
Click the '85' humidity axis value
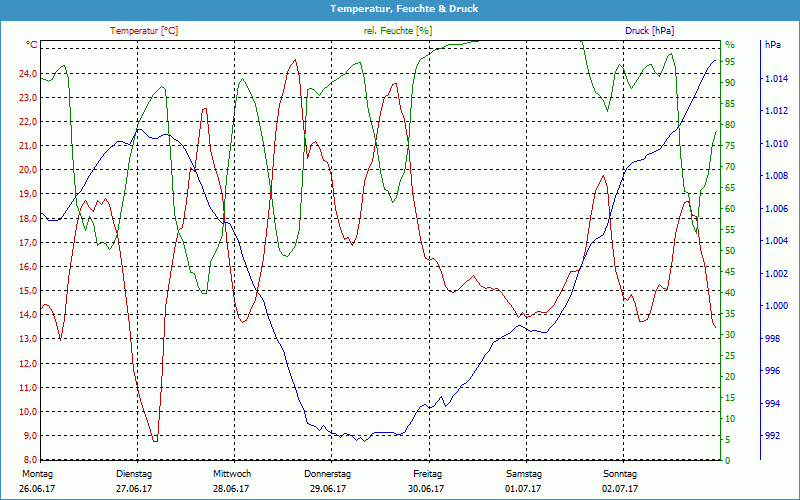tap(730, 104)
